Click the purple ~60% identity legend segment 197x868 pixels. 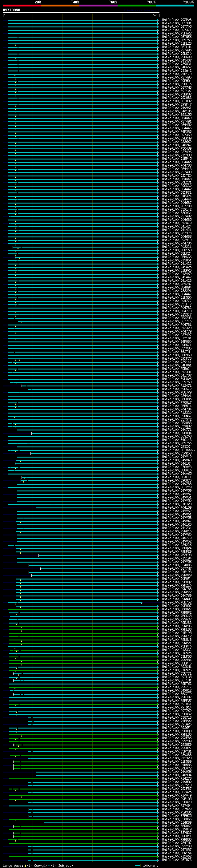point(98,6)
